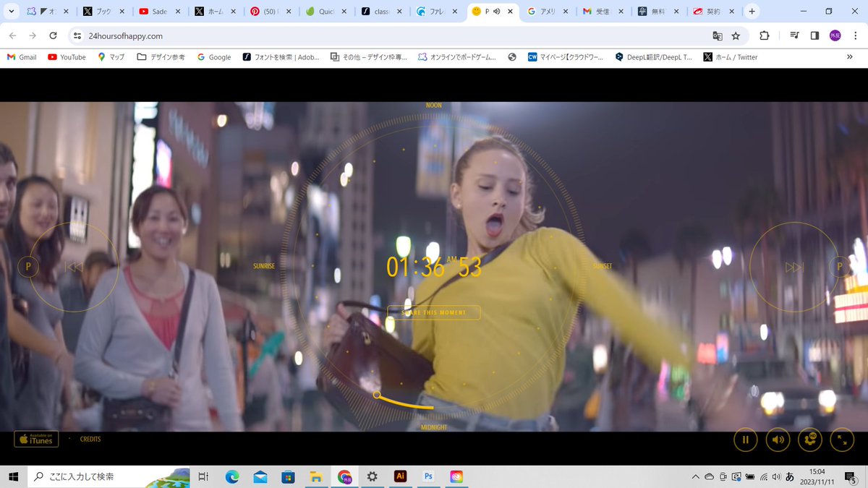This screenshot has width=868, height=488.
Task: Click the taskbar search box ここに入力して検索
Action: point(109,476)
